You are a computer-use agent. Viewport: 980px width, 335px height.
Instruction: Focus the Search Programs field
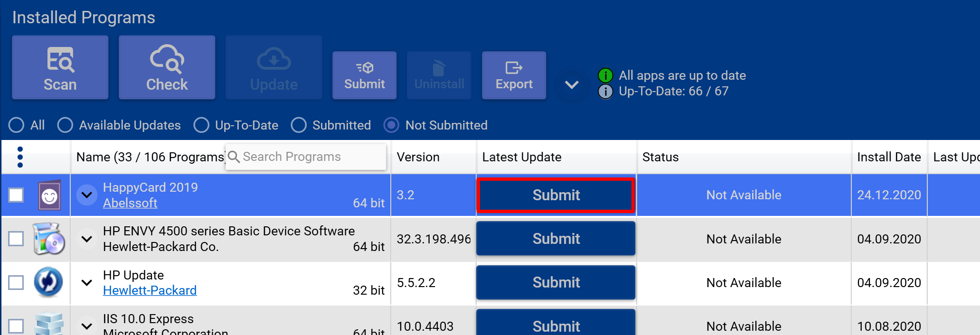click(306, 157)
